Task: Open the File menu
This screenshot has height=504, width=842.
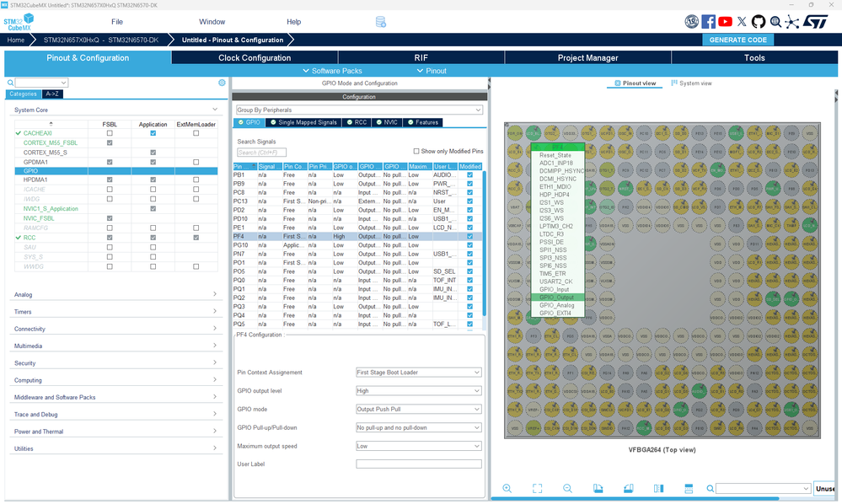Action: coord(117,22)
